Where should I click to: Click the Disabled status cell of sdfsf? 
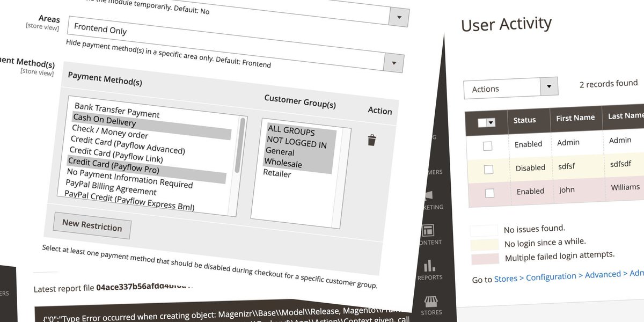click(x=530, y=167)
